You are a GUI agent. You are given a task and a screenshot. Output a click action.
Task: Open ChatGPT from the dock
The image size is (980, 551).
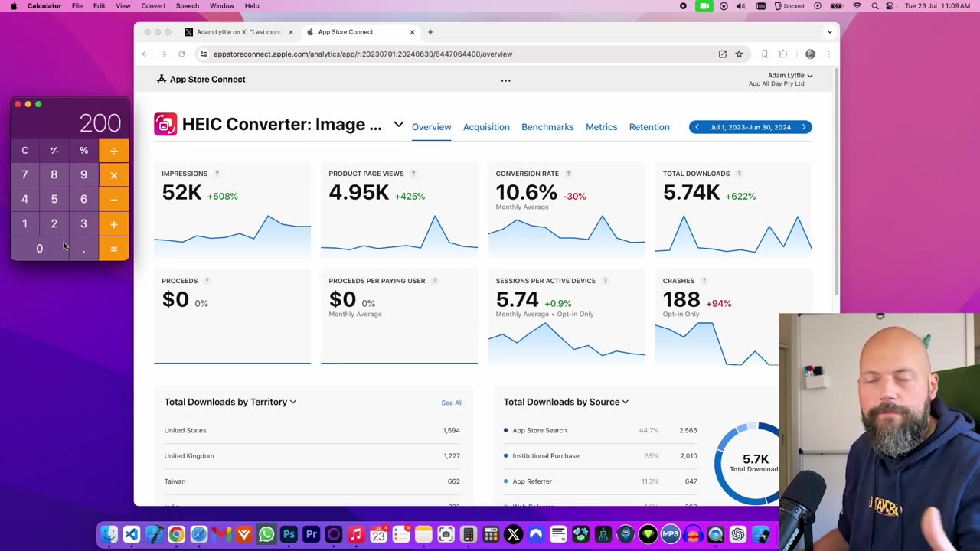[x=738, y=534]
